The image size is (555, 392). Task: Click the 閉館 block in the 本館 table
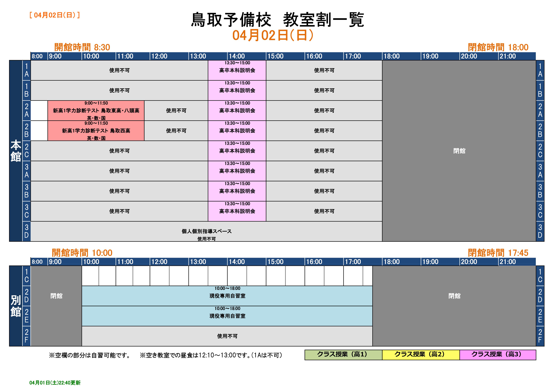point(459,151)
